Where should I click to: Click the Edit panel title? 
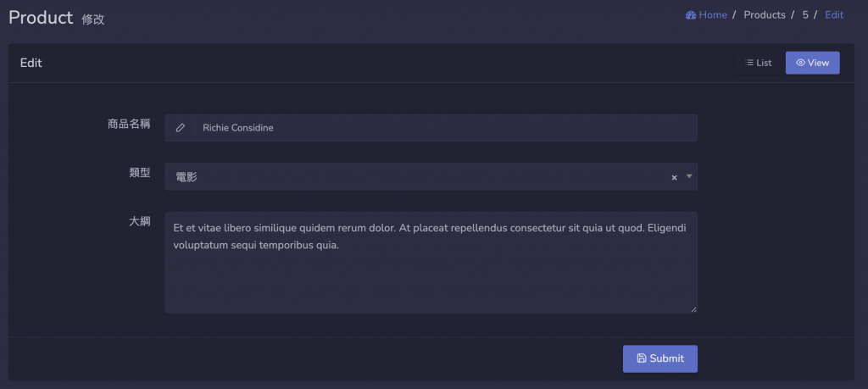click(x=31, y=63)
